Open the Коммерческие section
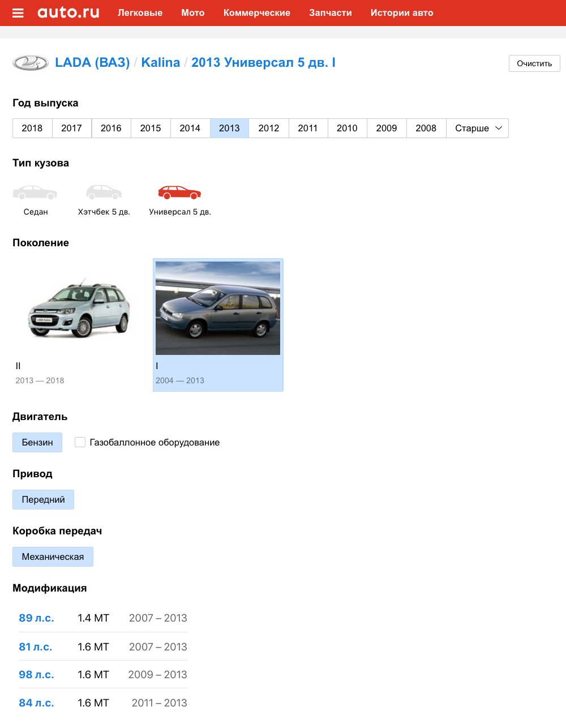This screenshot has width=566, height=728. tap(257, 12)
